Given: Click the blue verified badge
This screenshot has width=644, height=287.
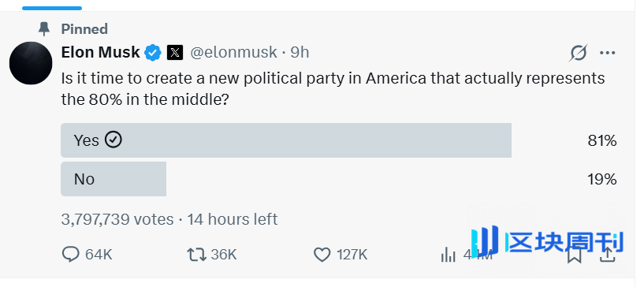Looking at the screenshot, I should [x=153, y=53].
